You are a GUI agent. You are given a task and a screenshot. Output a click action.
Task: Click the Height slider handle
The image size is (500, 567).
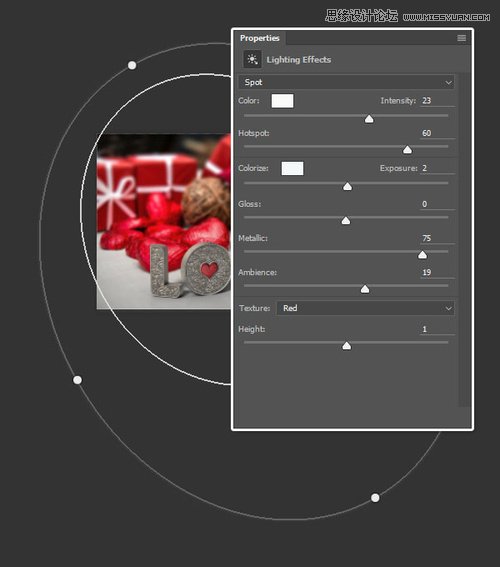346,346
